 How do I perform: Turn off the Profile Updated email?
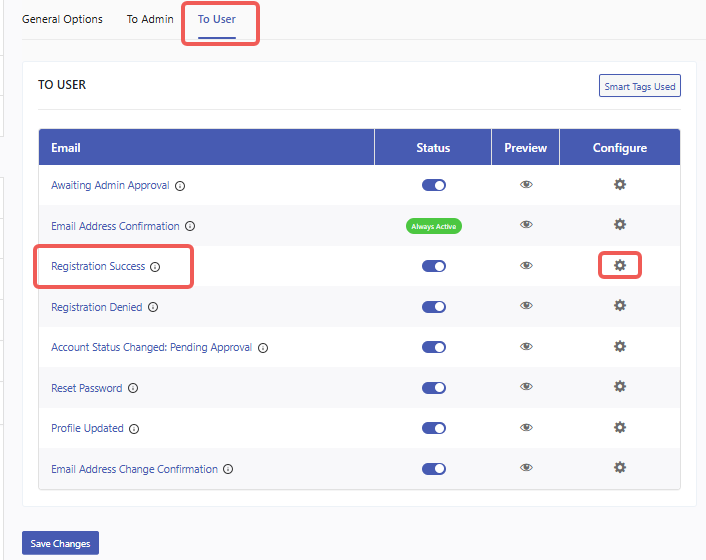pyautogui.click(x=434, y=428)
